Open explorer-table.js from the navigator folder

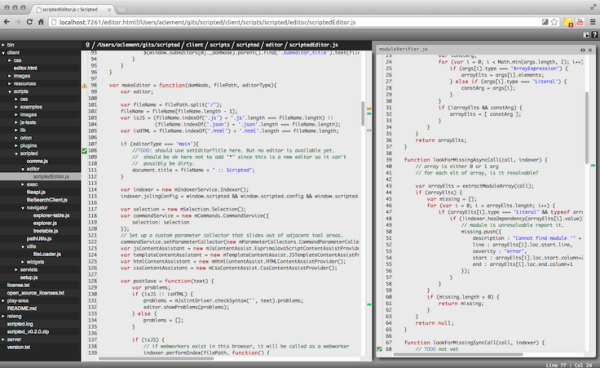[x=51, y=215]
